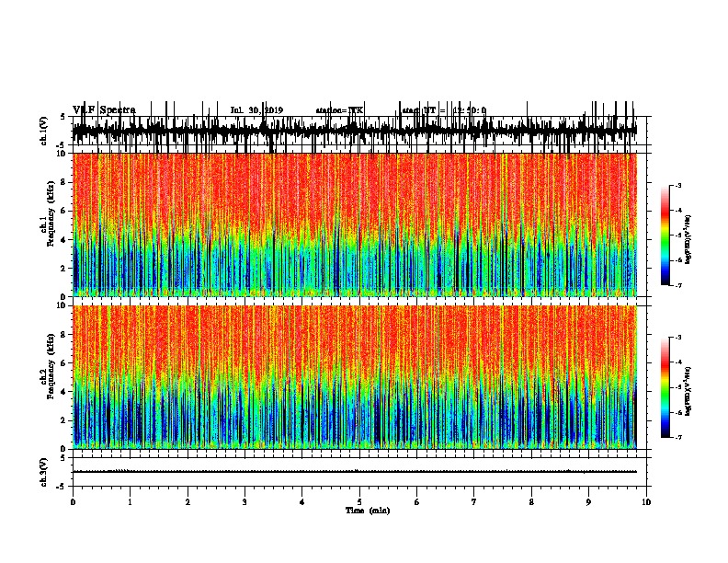728x563 pixels.
Task: Click the ch.2 frequency tick "4"
Action: (64, 392)
